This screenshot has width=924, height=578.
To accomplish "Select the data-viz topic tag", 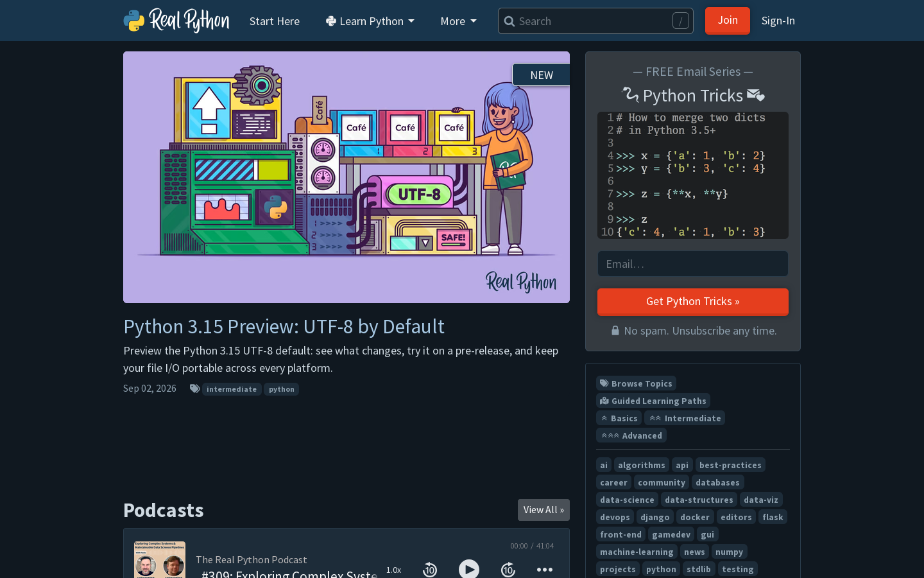I will (x=761, y=500).
